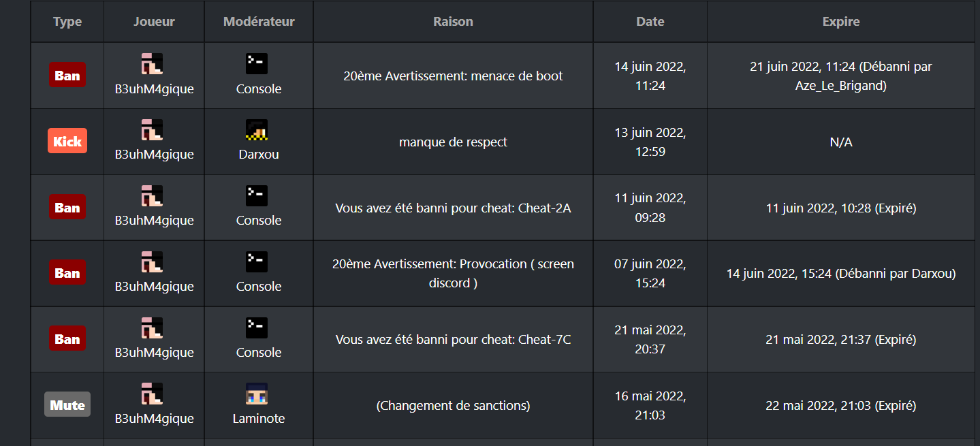Image resolution: width=980 pixels, height=446 pixels.
Task: Click the Darxou moderator name
Action: click(x=259, y=155)
